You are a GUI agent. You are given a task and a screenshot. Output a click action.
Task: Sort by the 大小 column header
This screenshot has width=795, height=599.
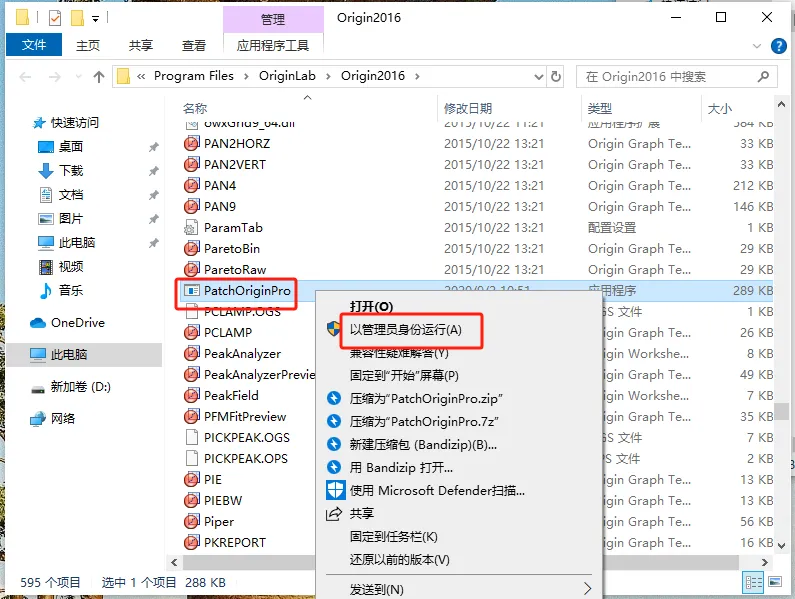pos(719,109)
